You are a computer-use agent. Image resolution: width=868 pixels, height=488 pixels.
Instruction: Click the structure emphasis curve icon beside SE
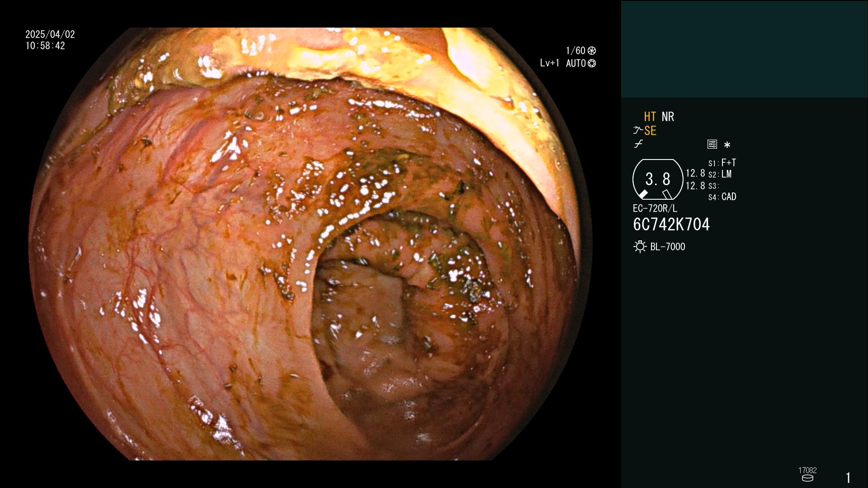click(x=637, y=130)
